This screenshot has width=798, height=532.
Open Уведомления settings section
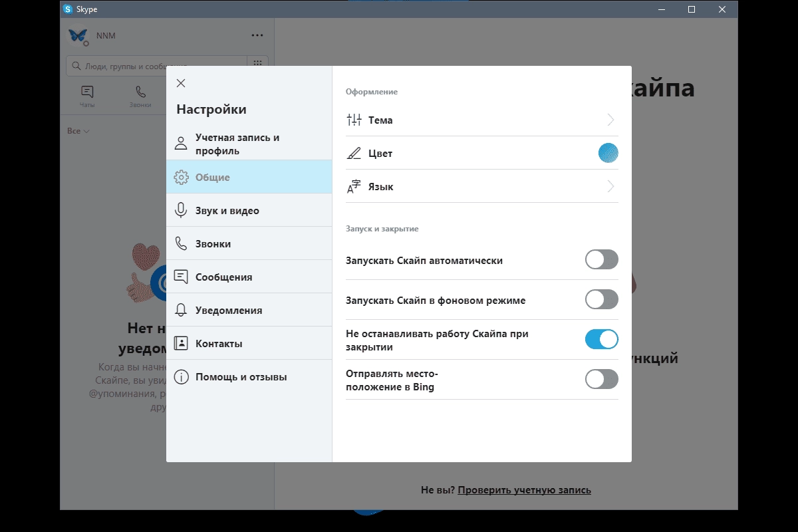pyautogui.click(x=249, y=310)
